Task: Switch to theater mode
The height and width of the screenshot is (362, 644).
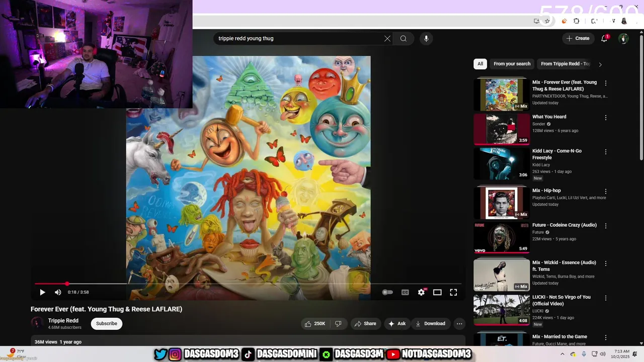Action: [437, 292]
